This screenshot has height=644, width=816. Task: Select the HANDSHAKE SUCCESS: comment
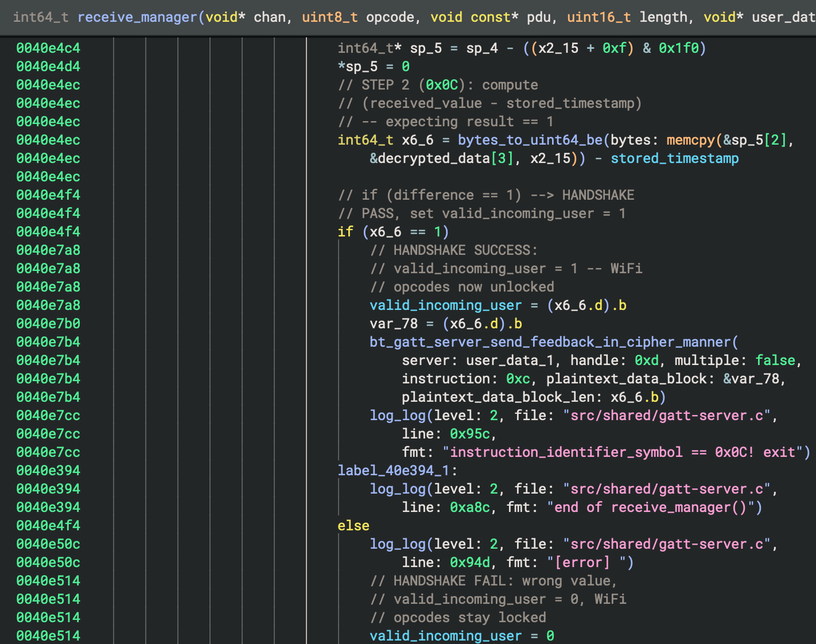(x=454, y=250)
